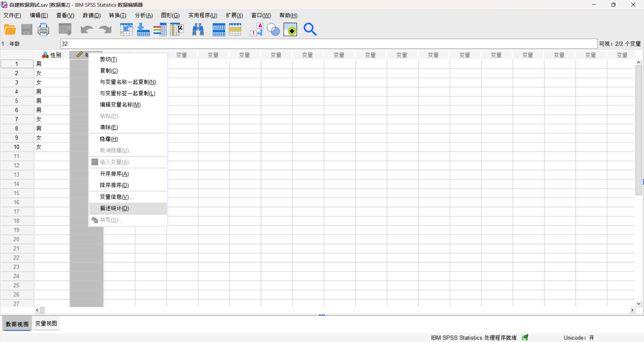This screenshot has height=342, width=644.
Task: Choose 剪切(T) in the context menu
Action: click(128, 59)
